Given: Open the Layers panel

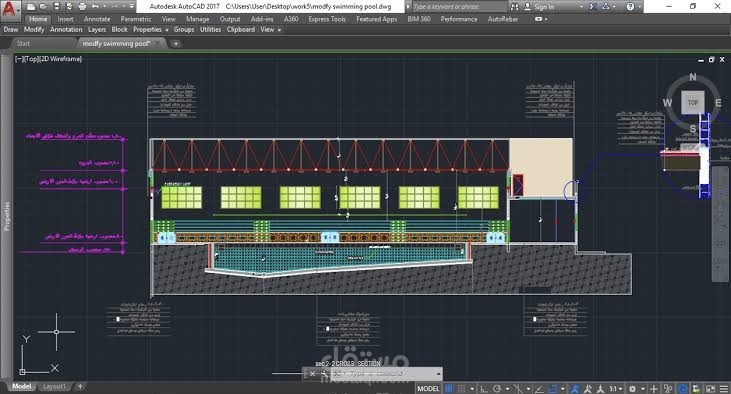Looking at the screenshot, I should click(97, 29).
